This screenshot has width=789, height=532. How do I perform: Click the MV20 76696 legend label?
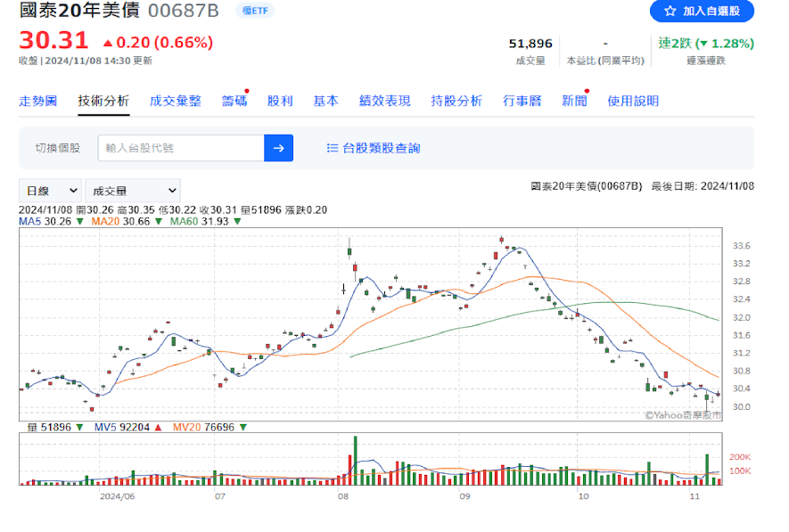tap(203, 428)
